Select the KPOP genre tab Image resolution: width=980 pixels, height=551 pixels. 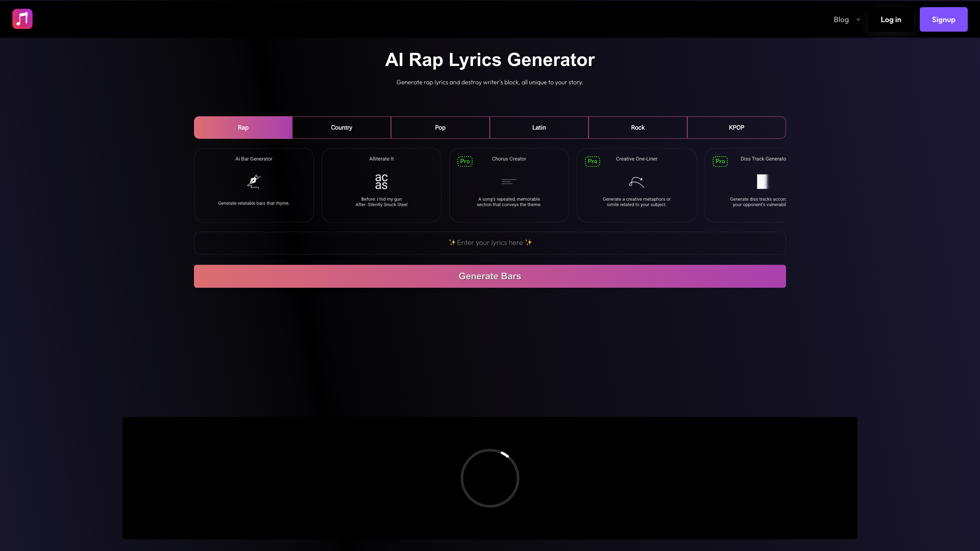[x=736, y=128]
